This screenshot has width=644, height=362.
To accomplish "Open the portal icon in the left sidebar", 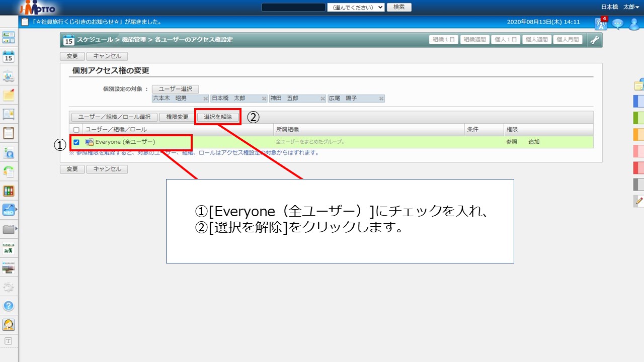I will [x=9, y=37].
